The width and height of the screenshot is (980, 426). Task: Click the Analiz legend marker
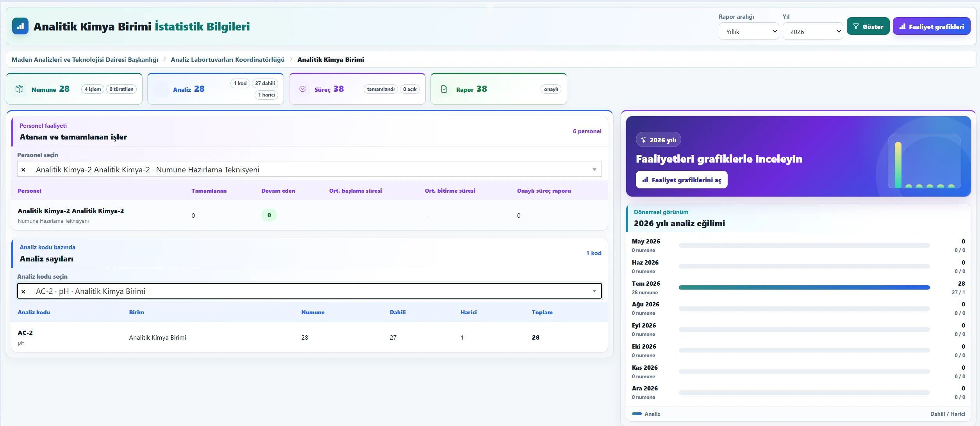click(637, 413)
